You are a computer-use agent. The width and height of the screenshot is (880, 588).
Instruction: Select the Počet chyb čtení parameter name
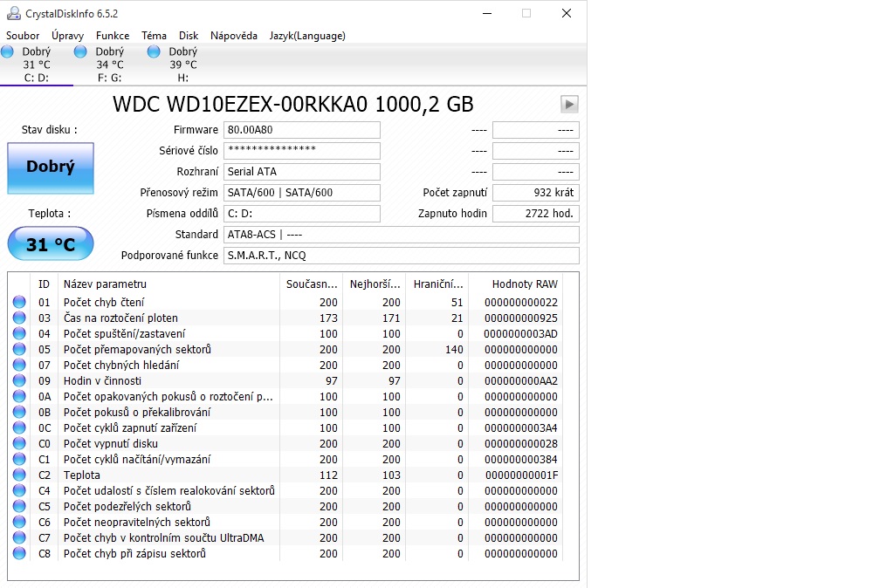(104, 302)
